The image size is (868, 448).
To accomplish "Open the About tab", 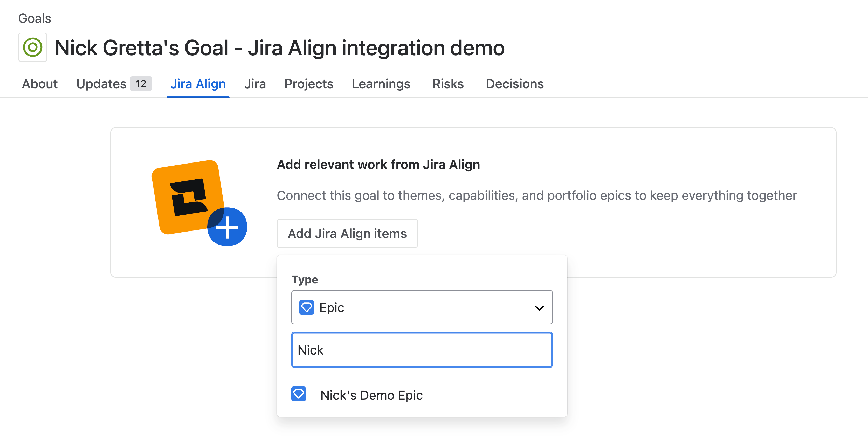I will pyautogui.click(x=39, y=84).
